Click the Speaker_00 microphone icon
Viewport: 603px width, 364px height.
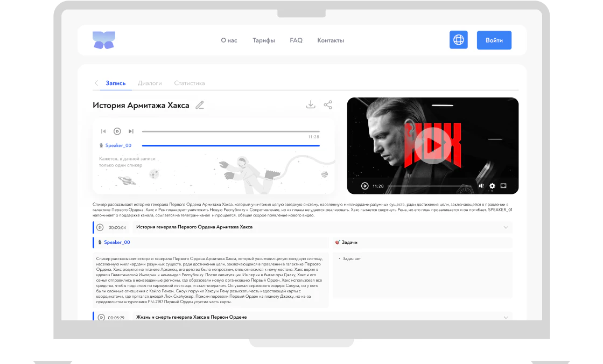click(x=101, y=145)
